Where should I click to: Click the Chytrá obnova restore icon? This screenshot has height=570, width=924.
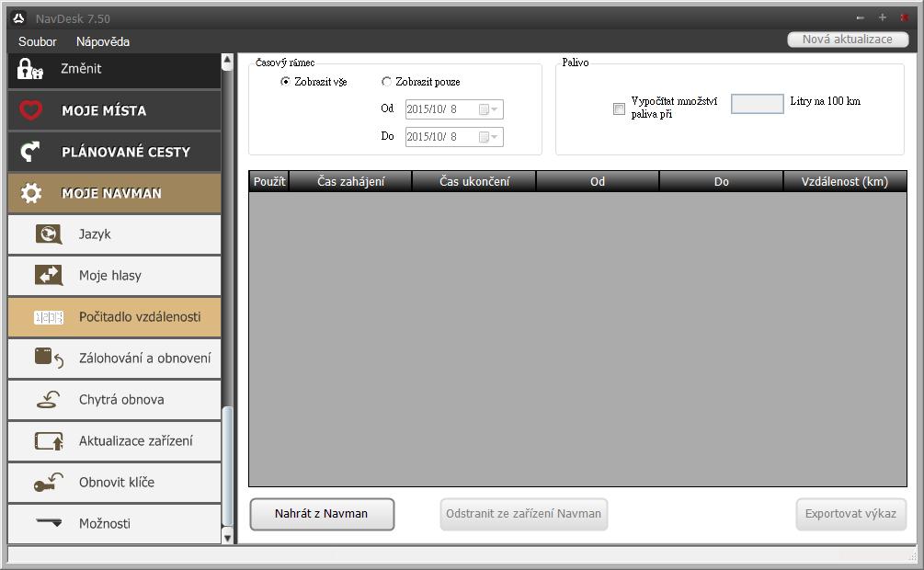pos(49,400)
